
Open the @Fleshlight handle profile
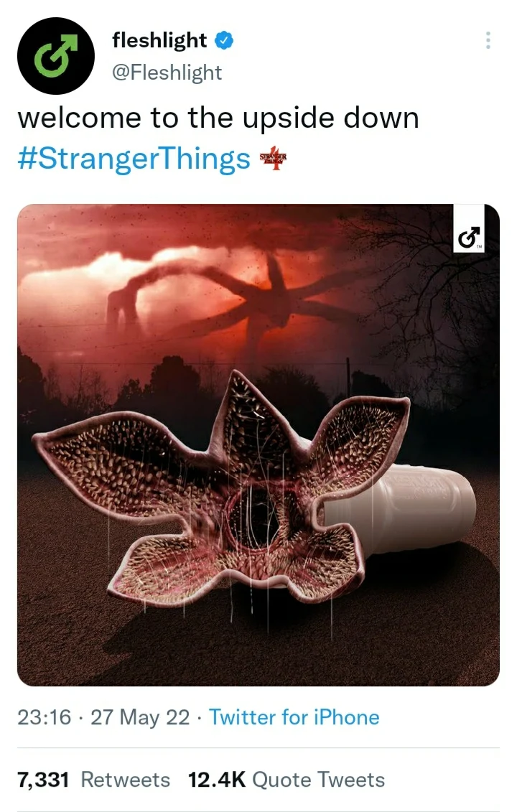coord(167,73)
